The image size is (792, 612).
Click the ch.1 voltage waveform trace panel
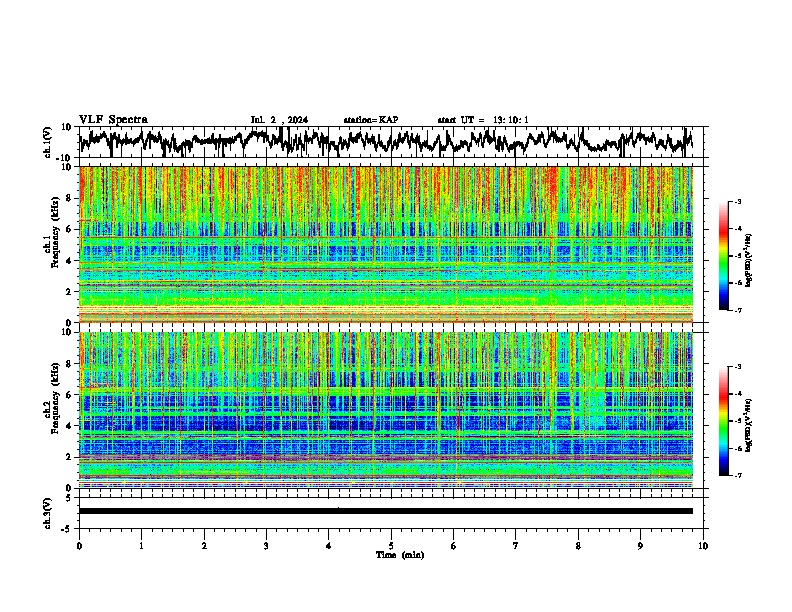click(390, 142)
